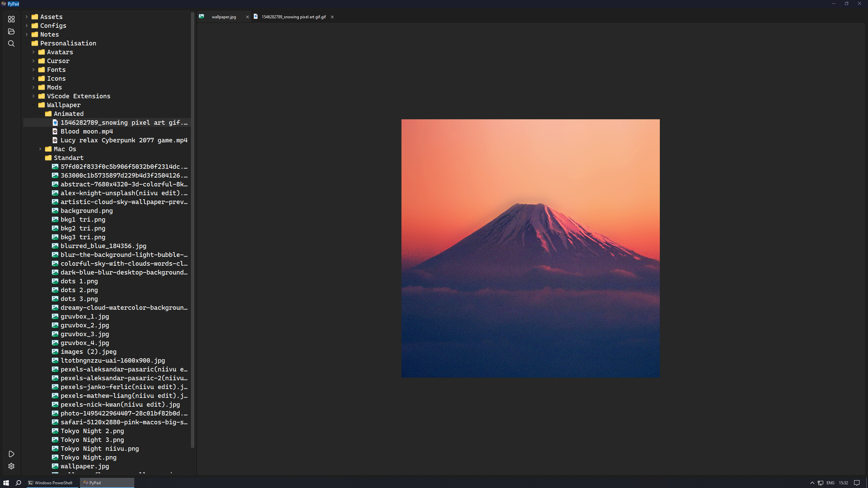
Task: Switch to the wallpaper.jpg tab
Action: click(223, 17)
